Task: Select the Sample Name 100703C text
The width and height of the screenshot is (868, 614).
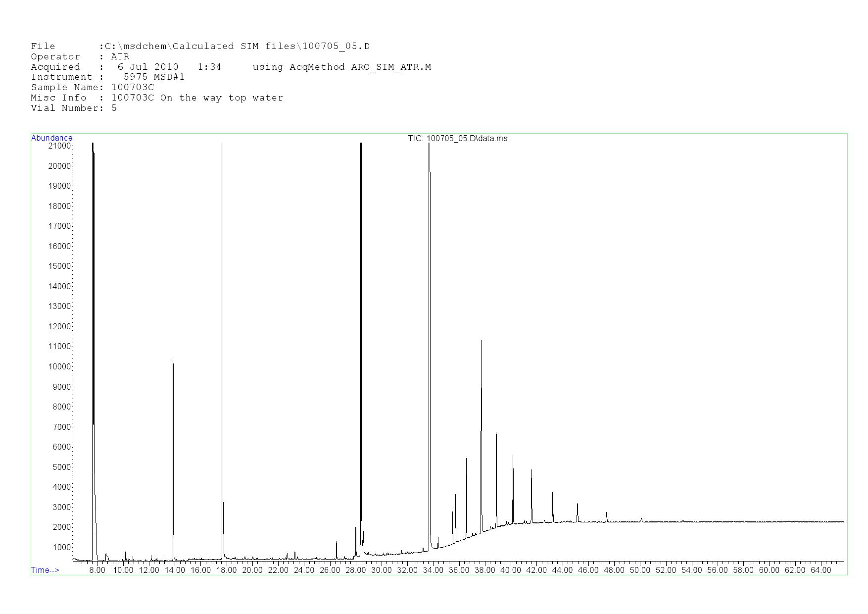Action: [x=133, y=88]
